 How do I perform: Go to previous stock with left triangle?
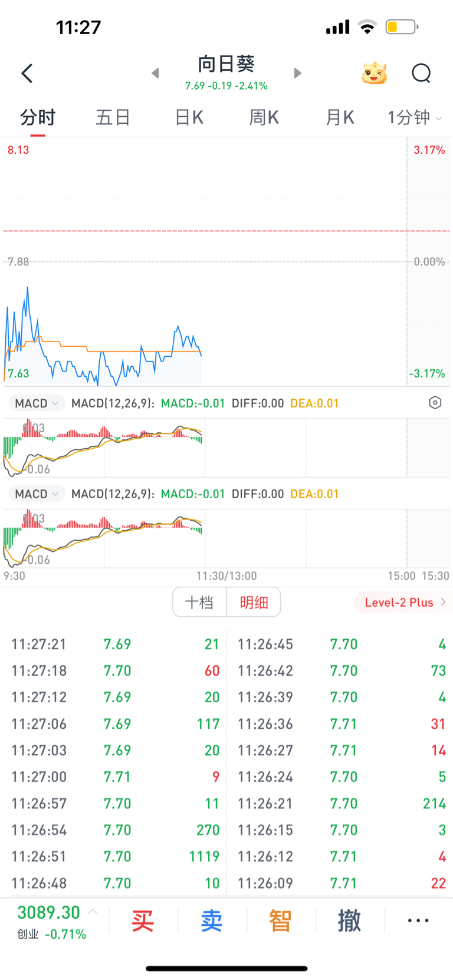155,73
